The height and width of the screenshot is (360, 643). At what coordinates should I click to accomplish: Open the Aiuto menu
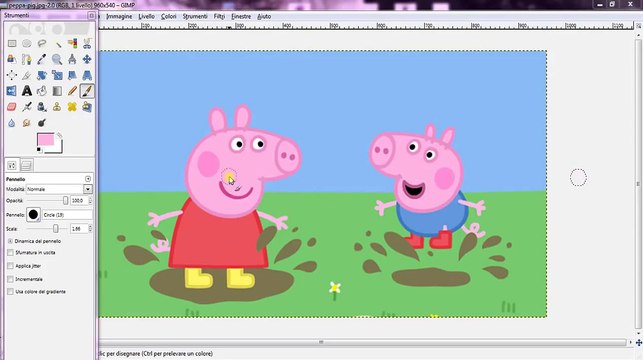[264, 16]
